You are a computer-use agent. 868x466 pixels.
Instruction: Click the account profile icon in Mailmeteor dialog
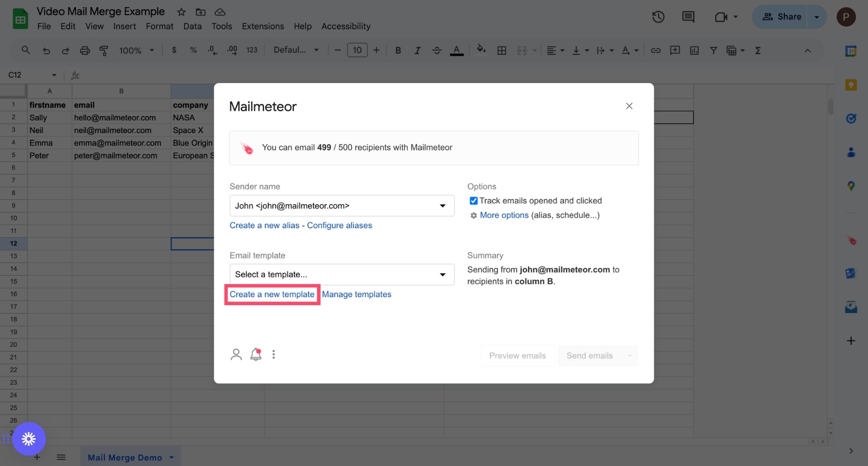click(236, 354)
